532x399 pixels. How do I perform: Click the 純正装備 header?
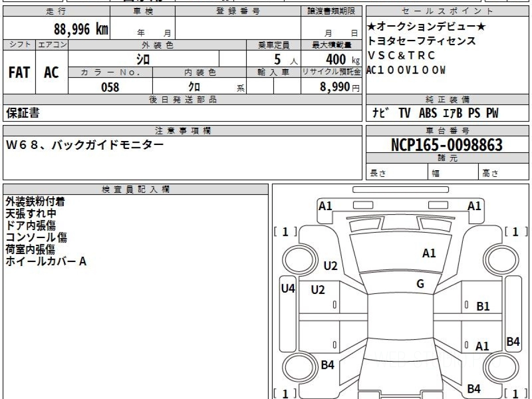coord(447,100)
